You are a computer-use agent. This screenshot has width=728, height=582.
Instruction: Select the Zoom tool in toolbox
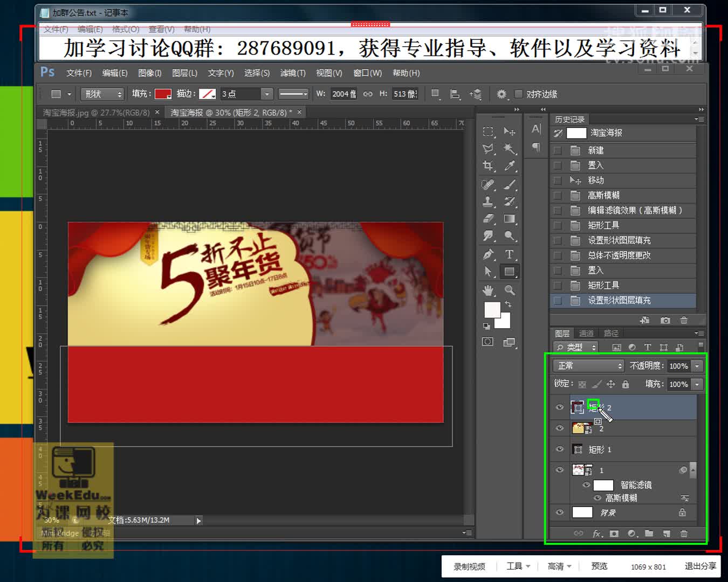tap(509, 290)
